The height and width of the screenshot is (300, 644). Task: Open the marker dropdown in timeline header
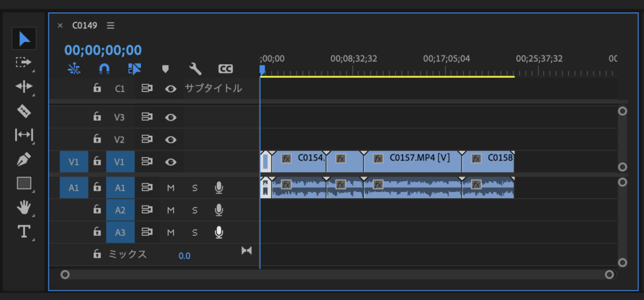[x=165, y=69]
